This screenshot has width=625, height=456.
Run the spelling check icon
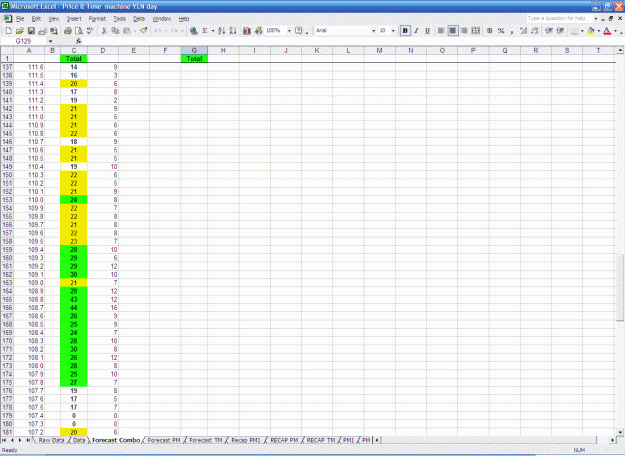[x=90, y=31]
